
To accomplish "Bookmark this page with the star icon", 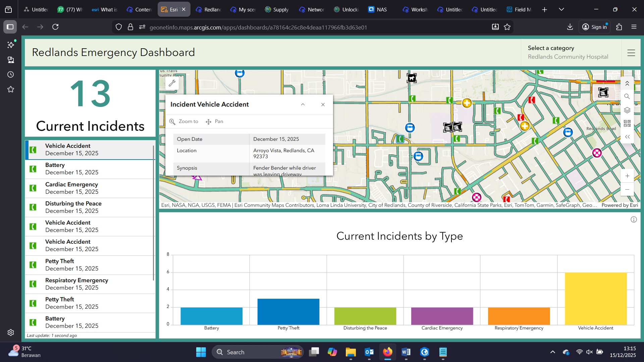I will pos(507,27).
